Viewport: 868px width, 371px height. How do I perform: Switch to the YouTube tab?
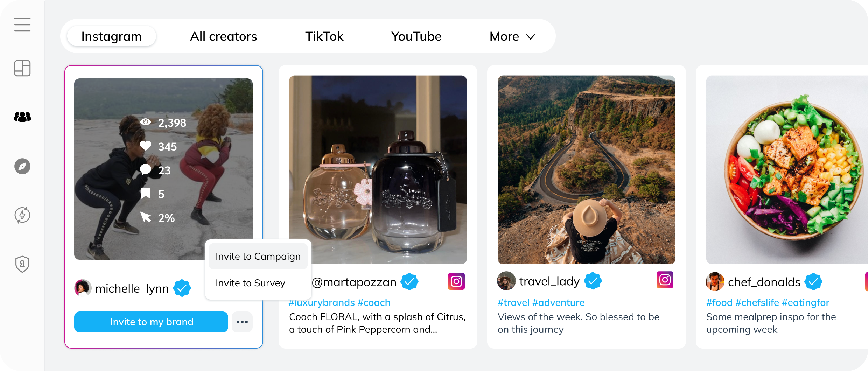pos(416,36)
